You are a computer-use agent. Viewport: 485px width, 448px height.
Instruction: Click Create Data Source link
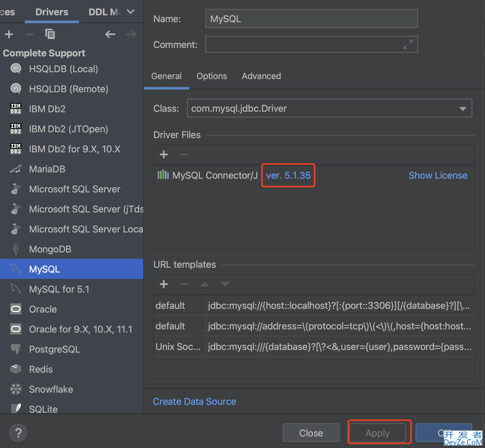(194, 402)
